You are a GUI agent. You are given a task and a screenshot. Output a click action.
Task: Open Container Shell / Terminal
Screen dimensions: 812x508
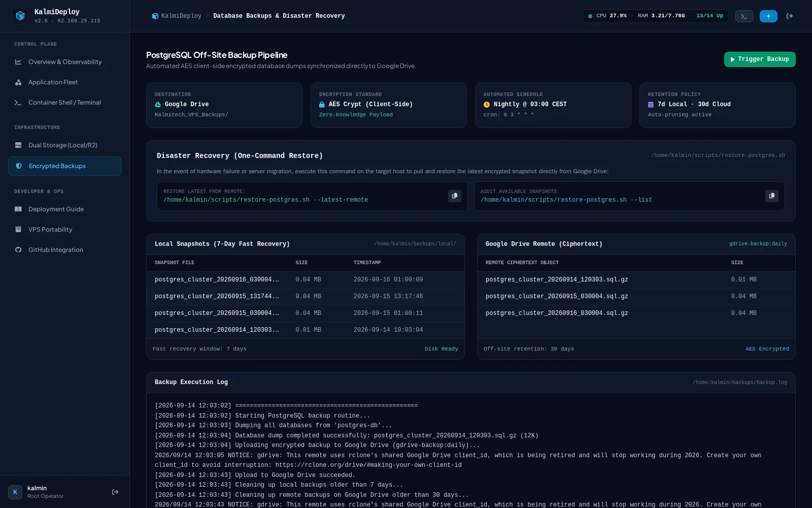[x=64, y=103]
